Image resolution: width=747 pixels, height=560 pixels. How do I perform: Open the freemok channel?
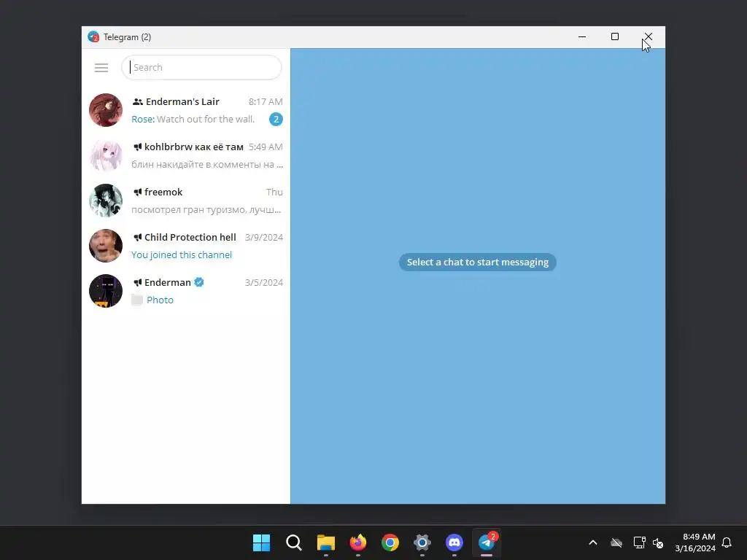pos(186,201)
